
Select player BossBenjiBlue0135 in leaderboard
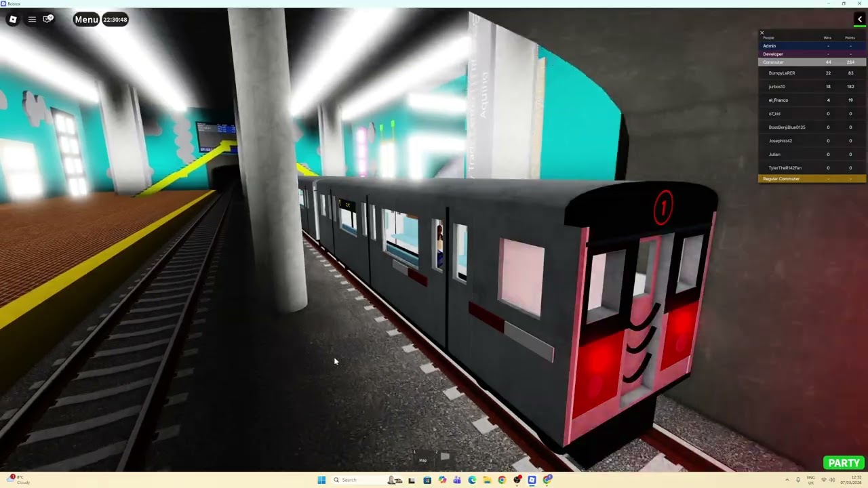coord(812,127)
